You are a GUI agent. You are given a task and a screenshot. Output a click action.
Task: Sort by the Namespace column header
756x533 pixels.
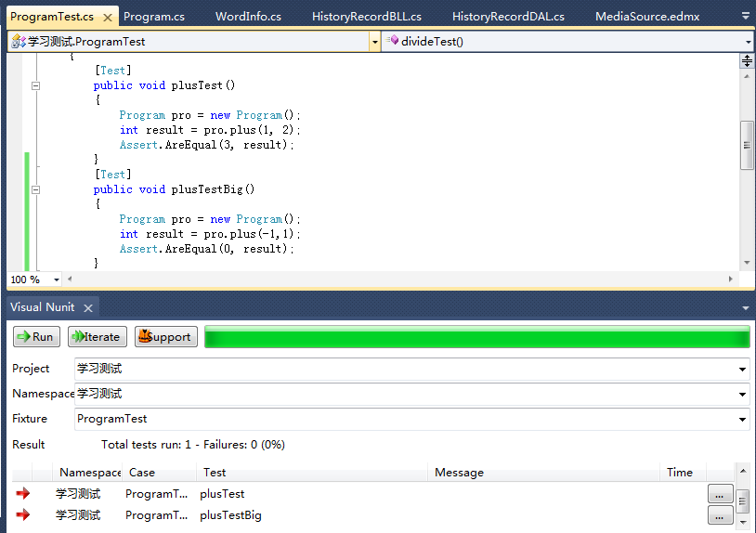(87, 473)
